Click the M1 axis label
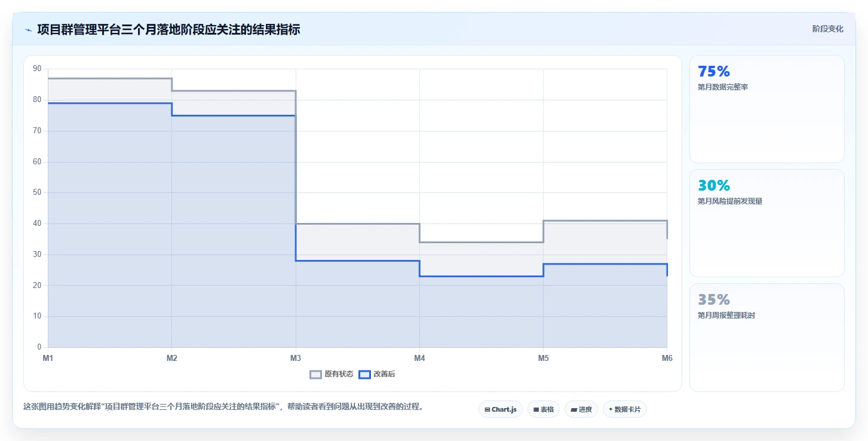Image resolution: width=868 pixels, height=441 pixels. [x=48, y=358]
